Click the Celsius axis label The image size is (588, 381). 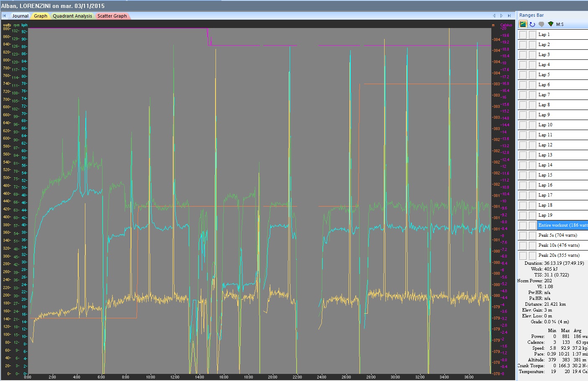pyautogui.click(x=506, y=25)
